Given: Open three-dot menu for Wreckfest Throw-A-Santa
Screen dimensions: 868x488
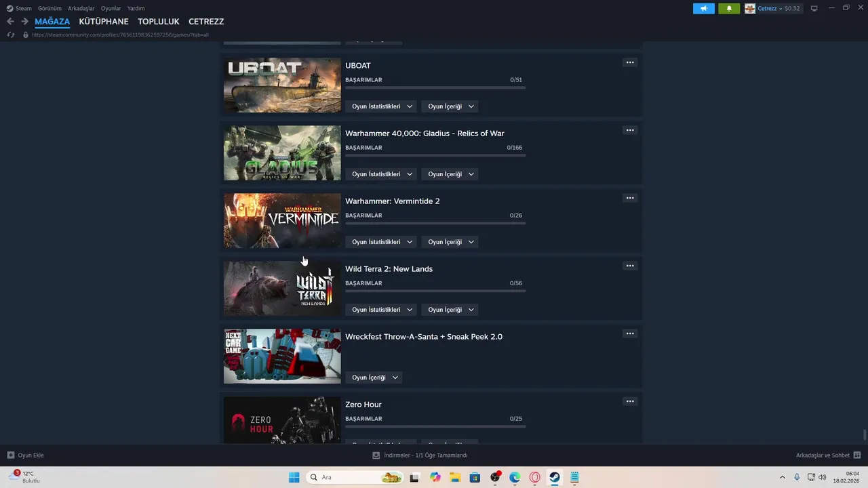Looking at the screenshot, I should pyautogui.click(x=630, y=333).
